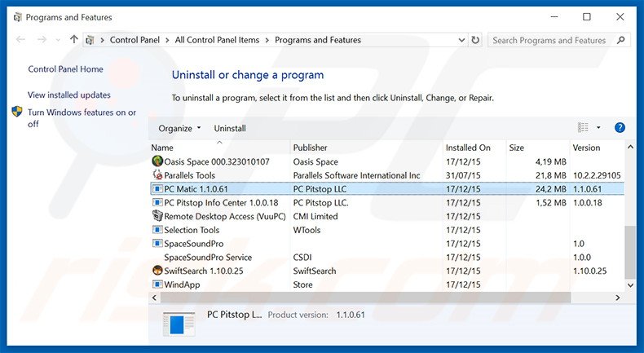Click the Parallels Tools program icon
Screen dimensions: 644x353
coord(157,175)
